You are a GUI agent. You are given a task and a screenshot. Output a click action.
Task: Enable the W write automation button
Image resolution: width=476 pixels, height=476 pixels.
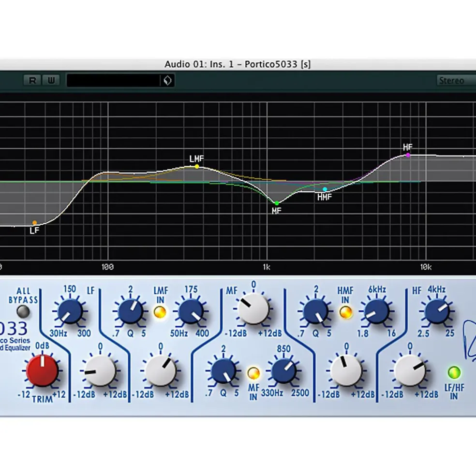(x=51, y=80)
